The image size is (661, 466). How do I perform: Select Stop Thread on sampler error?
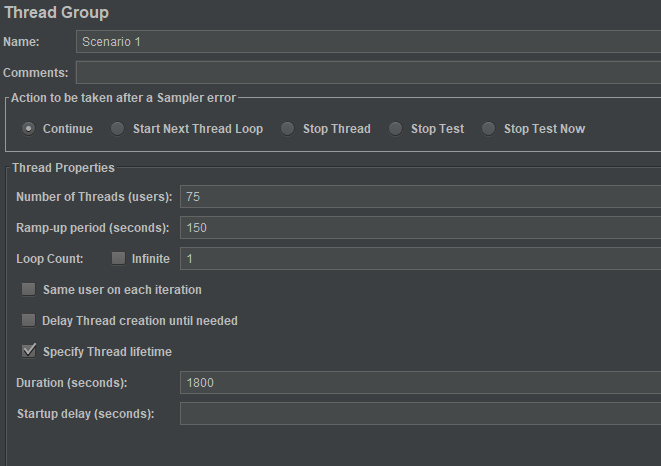coord(288,129)
